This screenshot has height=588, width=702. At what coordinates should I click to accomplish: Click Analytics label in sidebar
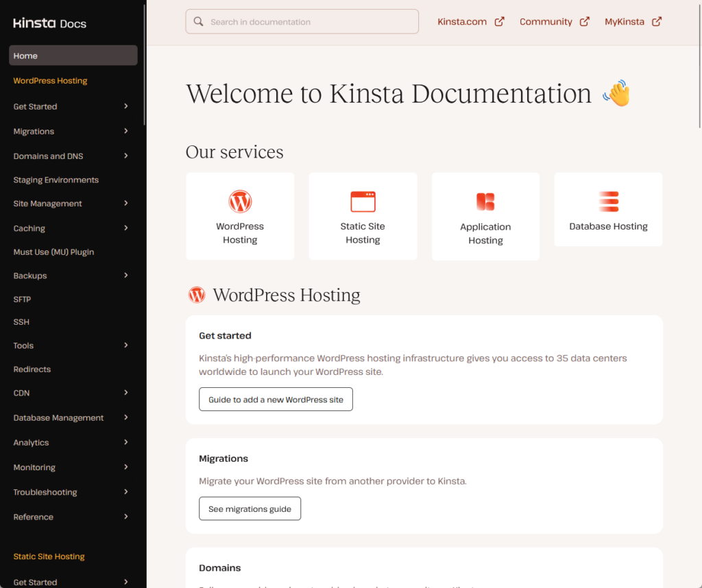pos(31,442)
